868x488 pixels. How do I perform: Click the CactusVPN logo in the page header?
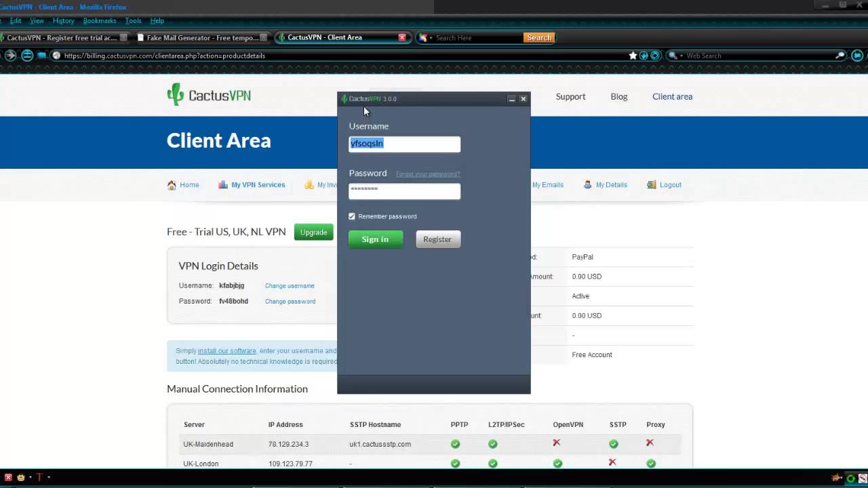209,95
